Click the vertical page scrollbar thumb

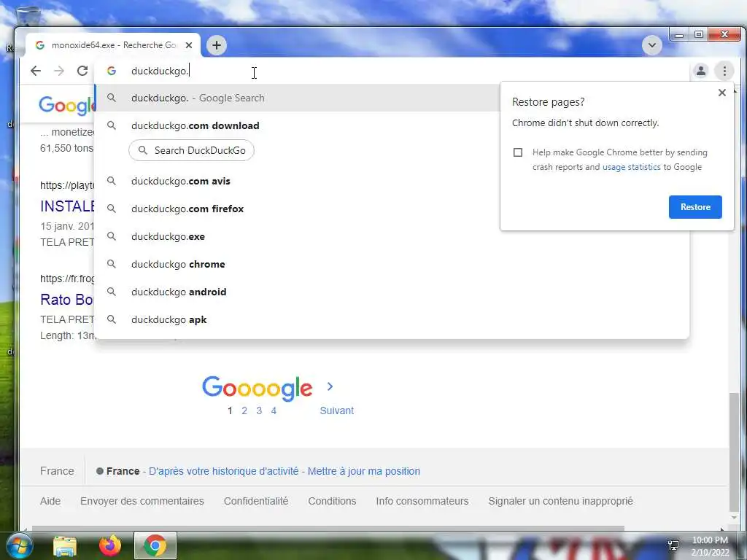[734, 451]
